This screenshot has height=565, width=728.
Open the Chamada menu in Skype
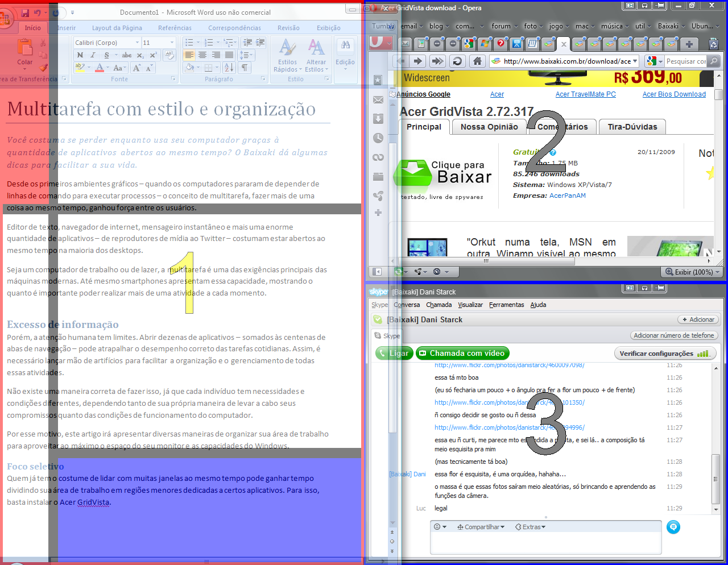tap(439, 305)
